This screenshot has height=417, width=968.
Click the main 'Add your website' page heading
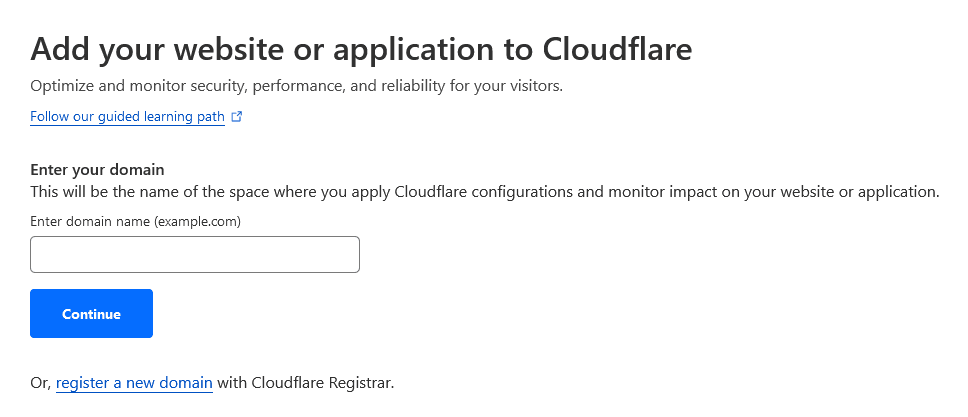[361, 49]
